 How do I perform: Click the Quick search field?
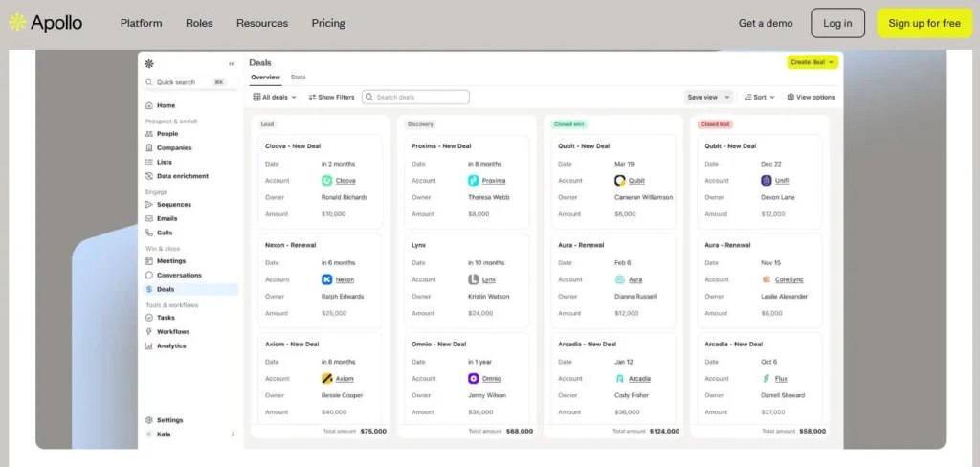tap(191, 82)
